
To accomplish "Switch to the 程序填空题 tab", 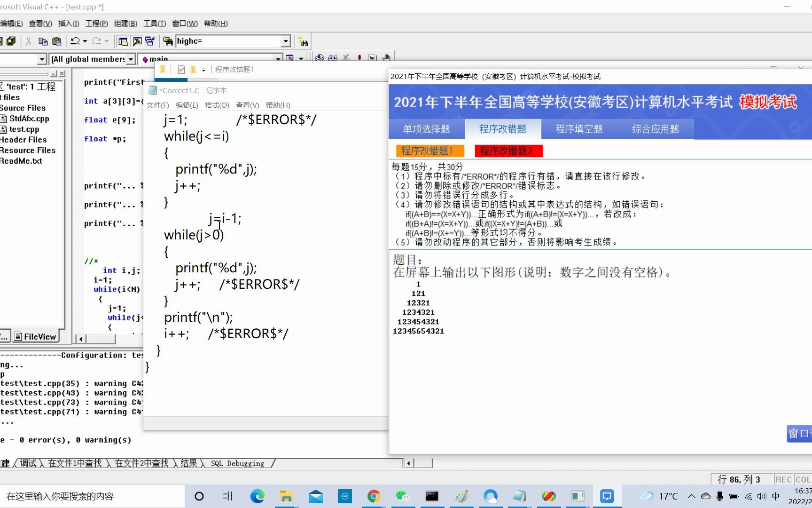I will coord(579,129).
